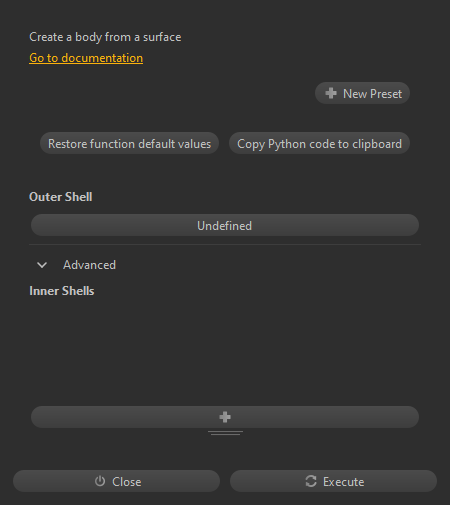
Task: Click the splitter handle below plus bar
Action: point(225,433)
